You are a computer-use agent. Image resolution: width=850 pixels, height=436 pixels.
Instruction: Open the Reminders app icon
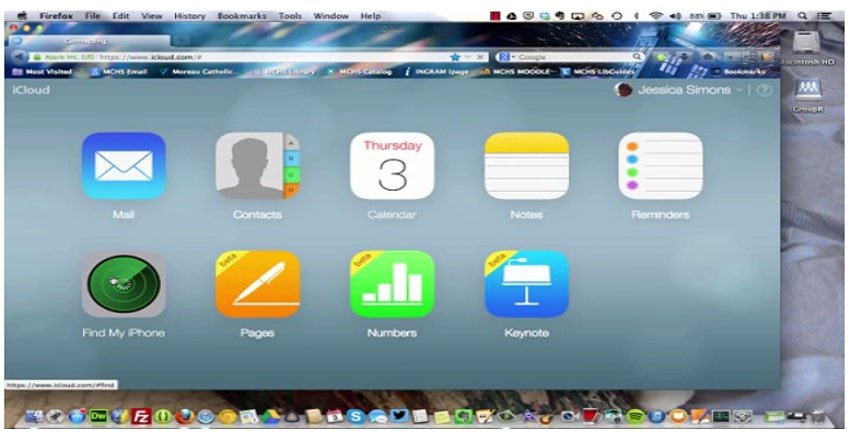point(660,166)
